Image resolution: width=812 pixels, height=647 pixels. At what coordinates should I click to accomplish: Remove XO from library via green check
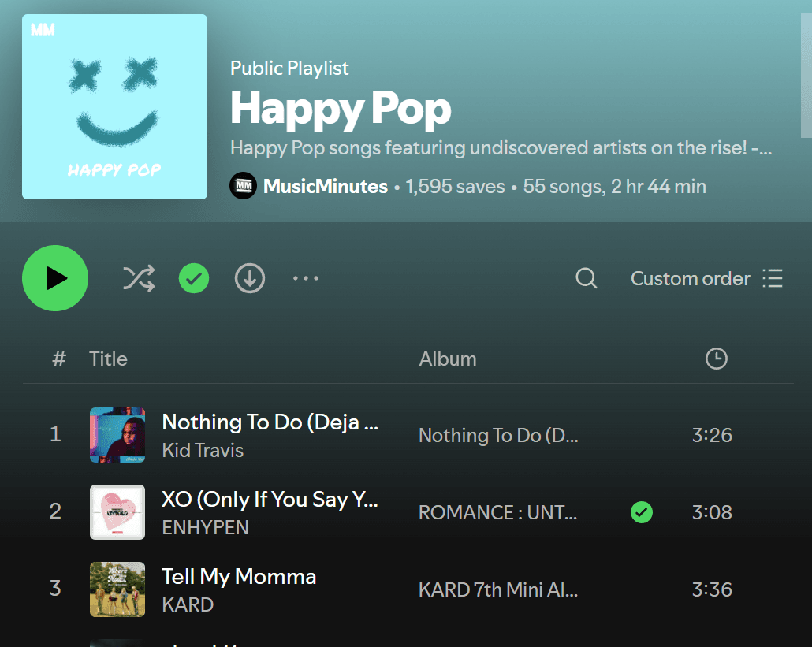[x=641, y=512]
